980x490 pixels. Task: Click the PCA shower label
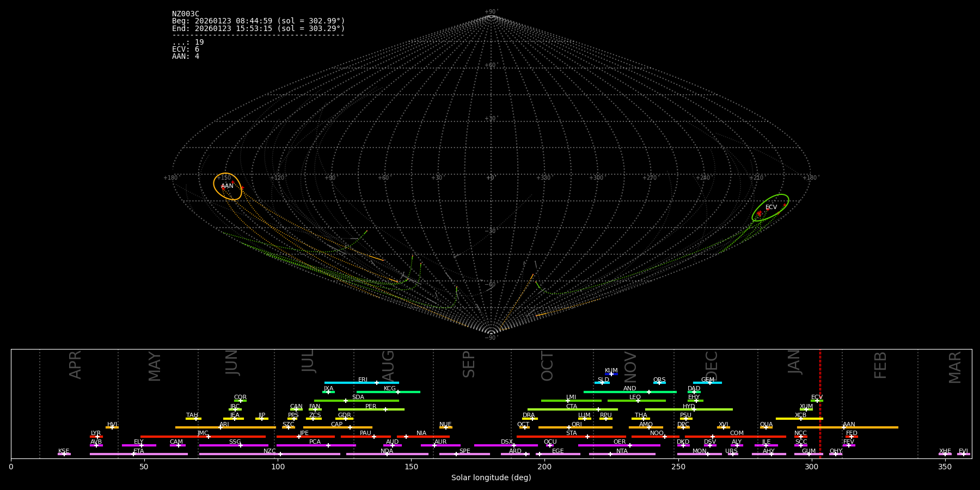click(315, 442)
